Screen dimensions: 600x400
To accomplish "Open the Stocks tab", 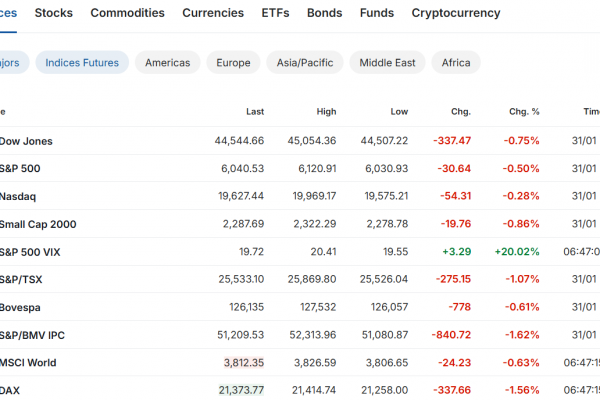I will [x=53, y=13].
